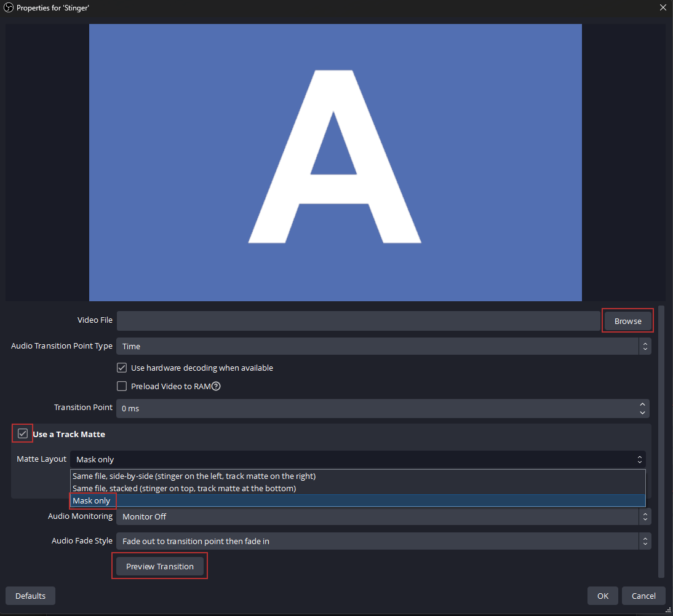Image resolution: width=673 pixels, height=616 pixels.
Task: Increase Transition Point with up arrow
Action: pos(642,405)
